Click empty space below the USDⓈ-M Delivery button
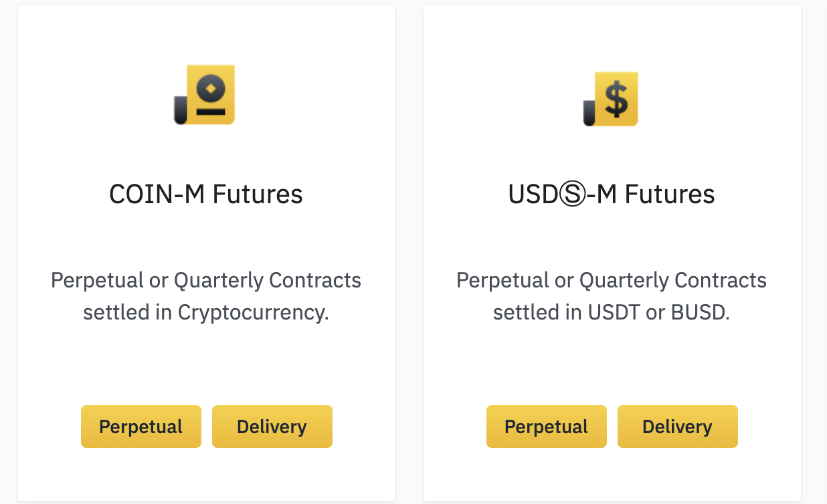The height and width of the screenshot is (504, 827). [x=677, y=475]
